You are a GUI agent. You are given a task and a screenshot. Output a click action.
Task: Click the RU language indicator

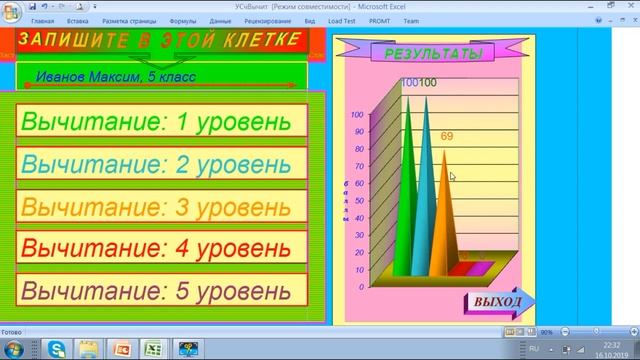click(x=534, y=349)
